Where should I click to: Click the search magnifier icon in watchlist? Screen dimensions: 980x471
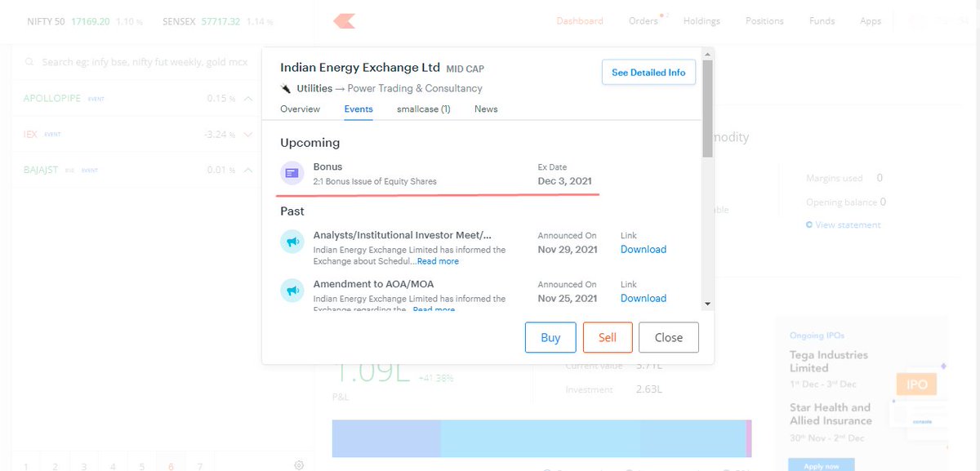[30, 62]
